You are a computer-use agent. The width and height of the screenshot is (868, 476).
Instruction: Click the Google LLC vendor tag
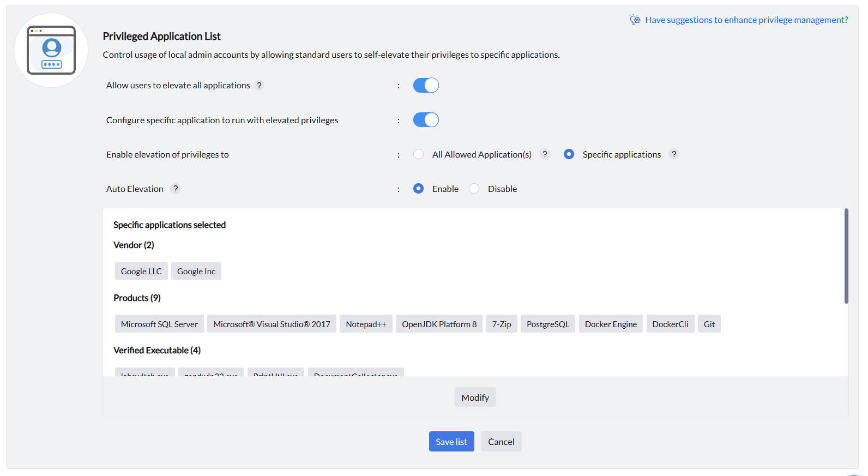pyautogui.click(x=141, y=271)
